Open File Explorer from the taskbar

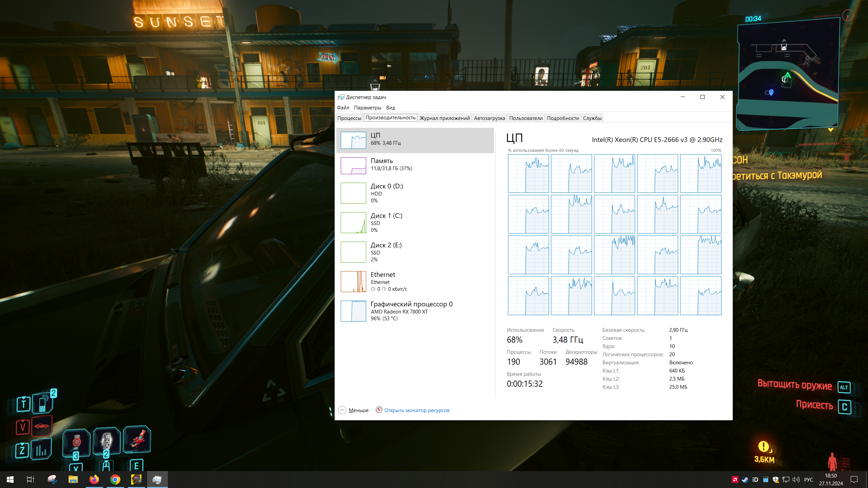point(73,480)
